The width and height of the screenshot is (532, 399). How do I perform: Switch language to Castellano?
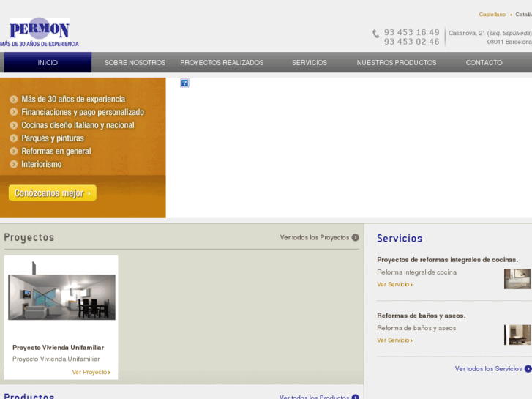tap(492, 14)
